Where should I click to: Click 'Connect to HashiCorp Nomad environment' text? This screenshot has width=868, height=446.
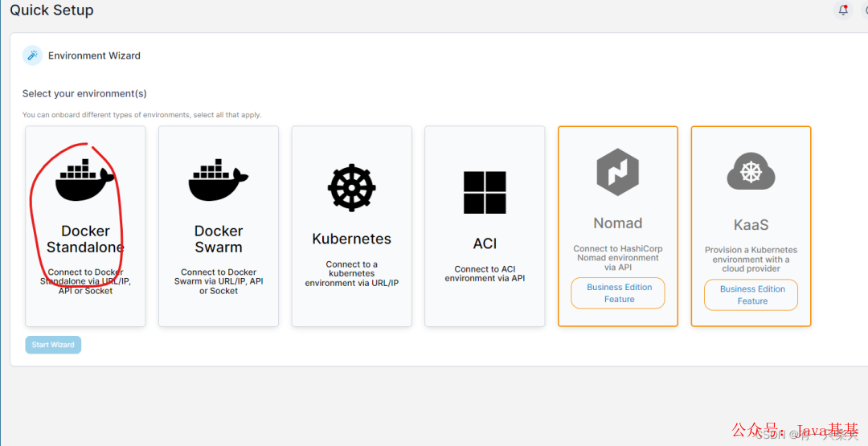(618, 258)
